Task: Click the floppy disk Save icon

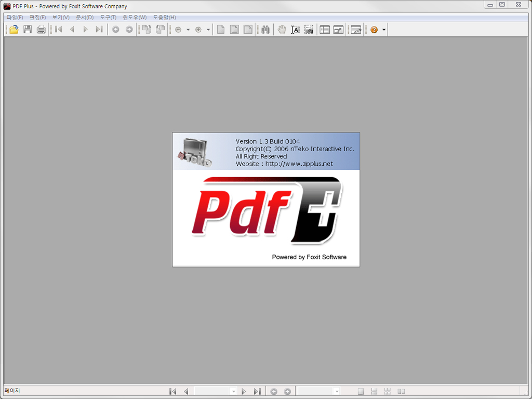Action: [x=28, y=30]
